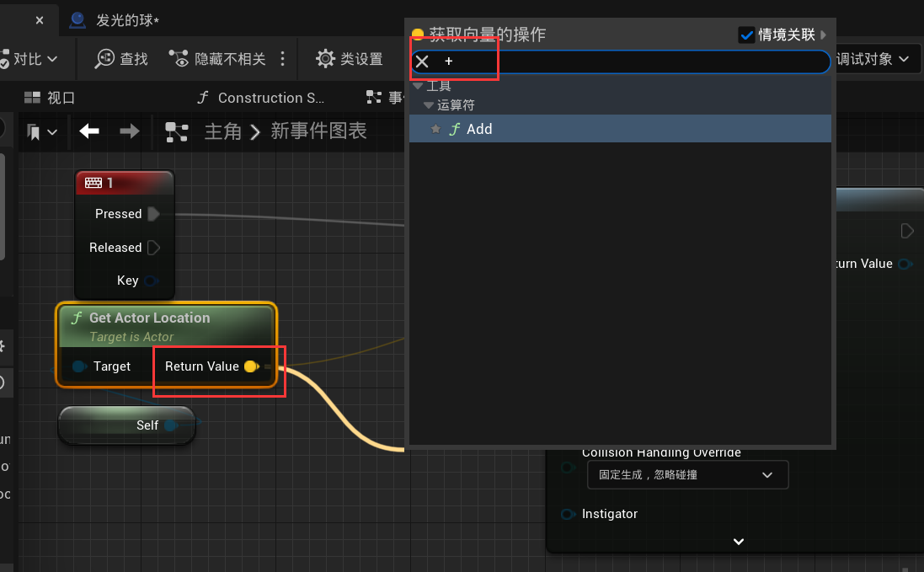
Task: Navigate forward with the right arrow
Action: [130, 131]
